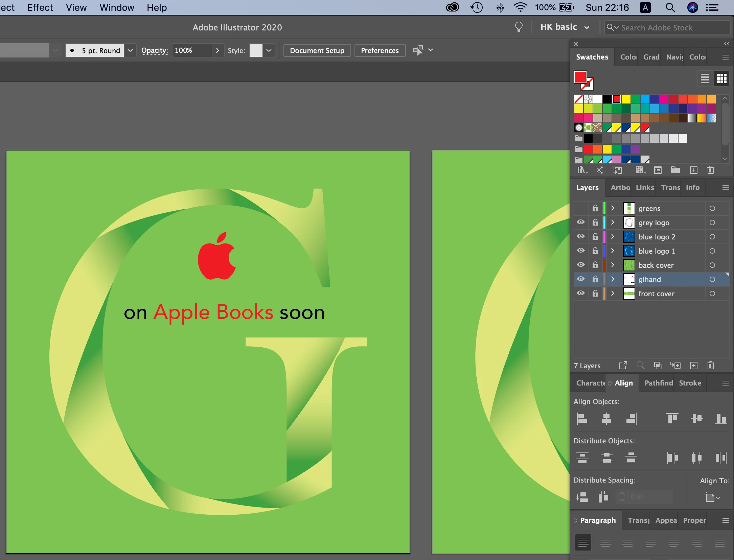734x560 pixels.
Task: Open the Style dropdown arrow
Action: click(x=269, y=50)
